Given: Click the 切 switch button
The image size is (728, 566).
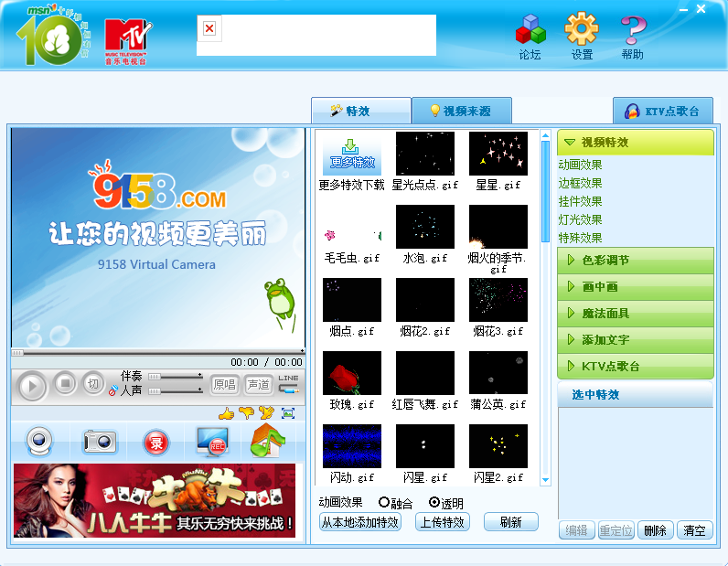Looking at the screenshot, I should pyautogui.click(x=93, y=383).
